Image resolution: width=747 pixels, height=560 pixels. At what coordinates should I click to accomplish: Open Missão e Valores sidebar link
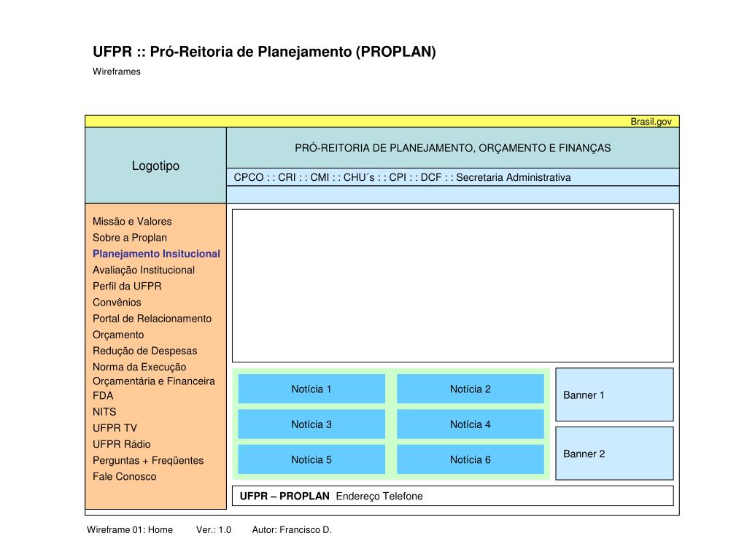(132, 222)
